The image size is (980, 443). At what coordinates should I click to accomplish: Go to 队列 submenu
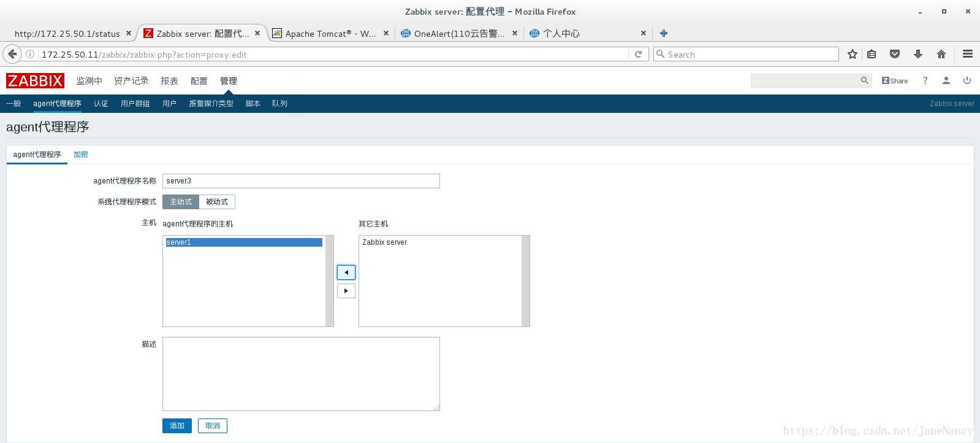tap(279, 104)
